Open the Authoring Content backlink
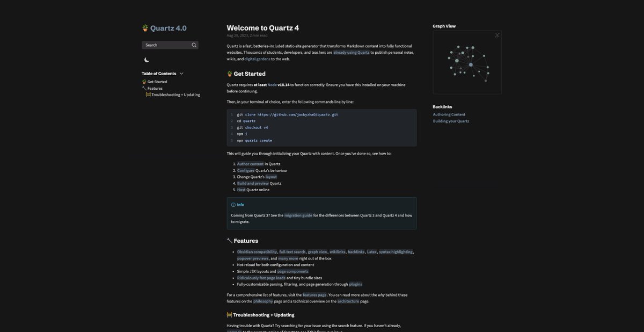 pyautogui.click(x=449, y=114)
